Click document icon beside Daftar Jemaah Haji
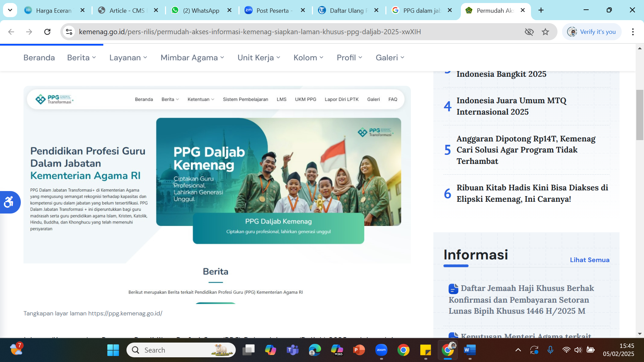The image size is (644, 362). point(453,289)
